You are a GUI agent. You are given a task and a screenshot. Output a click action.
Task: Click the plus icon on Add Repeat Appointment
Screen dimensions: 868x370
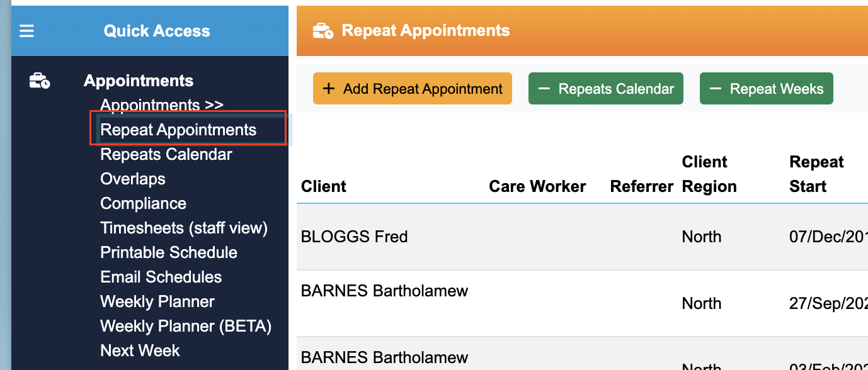[x=328, y=89]
